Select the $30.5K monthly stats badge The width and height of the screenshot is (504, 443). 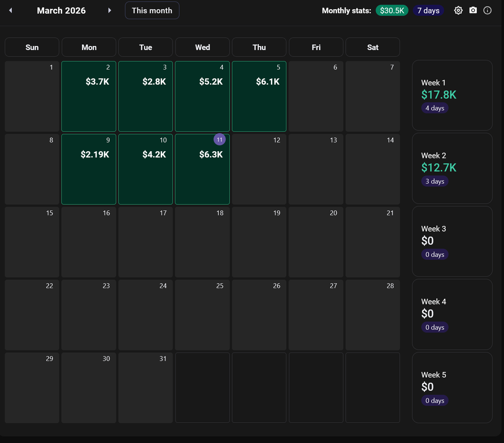tap(392, 11)
